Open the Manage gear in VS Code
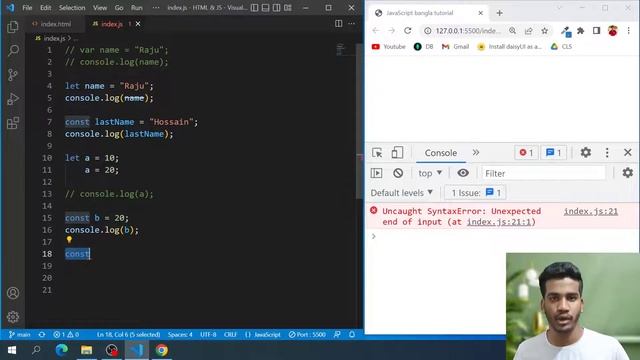640x360 pixels. tap(13, 317)
